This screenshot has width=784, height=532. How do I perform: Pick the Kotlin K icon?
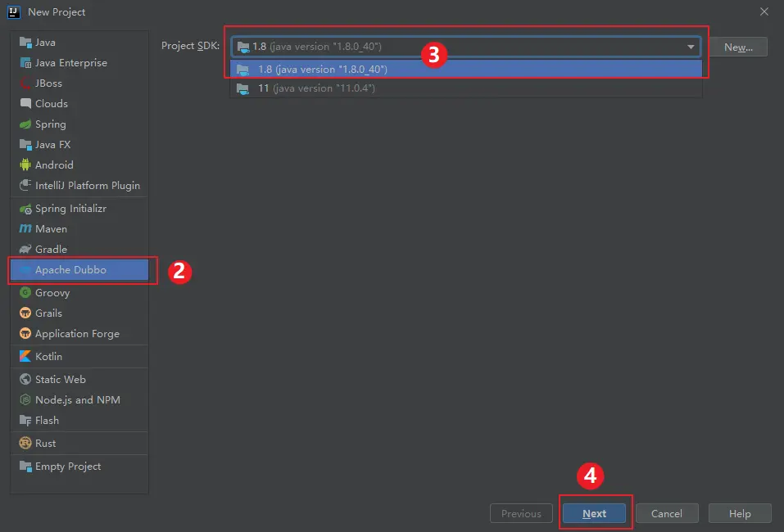pos(25,356)
